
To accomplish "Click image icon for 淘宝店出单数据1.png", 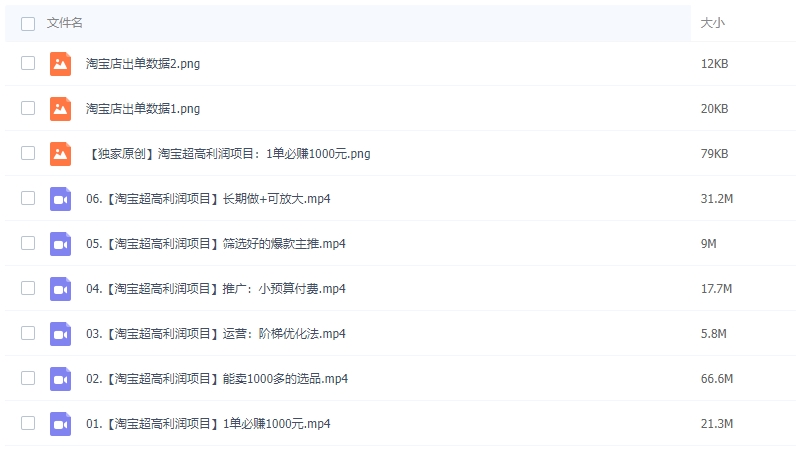I will click(x=60, y=109).
